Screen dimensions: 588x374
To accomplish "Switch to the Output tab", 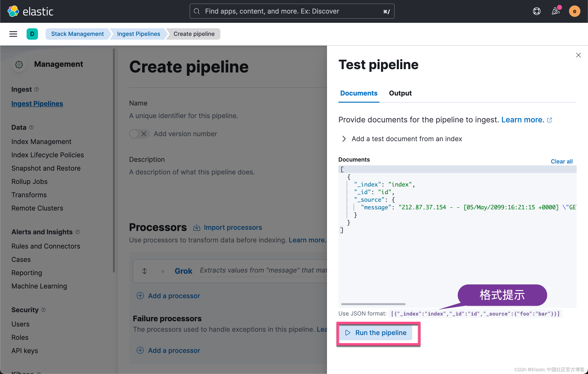I will [400, 93].
